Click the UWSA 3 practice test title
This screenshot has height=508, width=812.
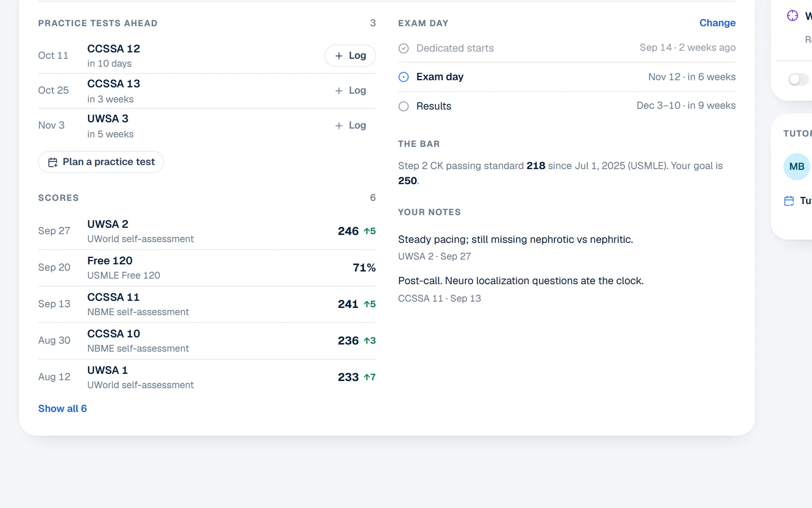(108, 119)
